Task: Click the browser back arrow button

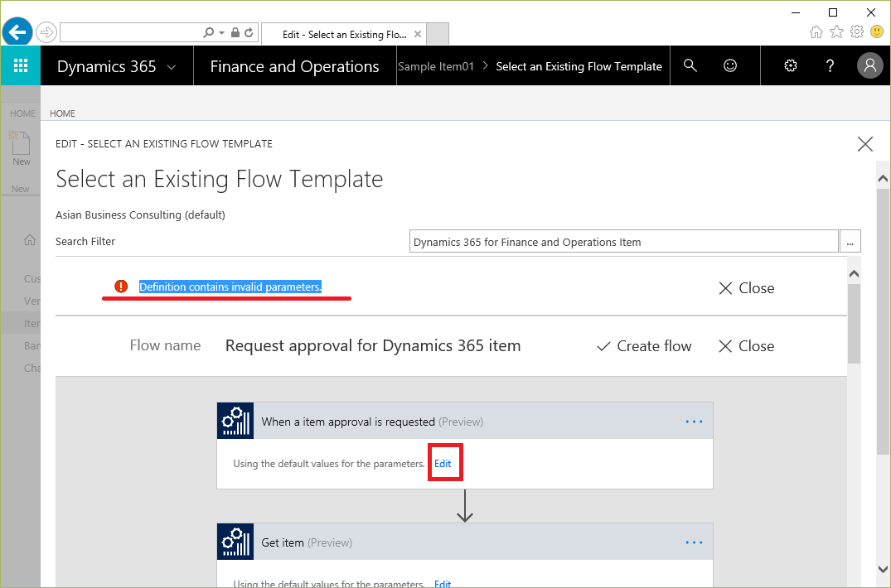Action: click(x=17, y=31)
